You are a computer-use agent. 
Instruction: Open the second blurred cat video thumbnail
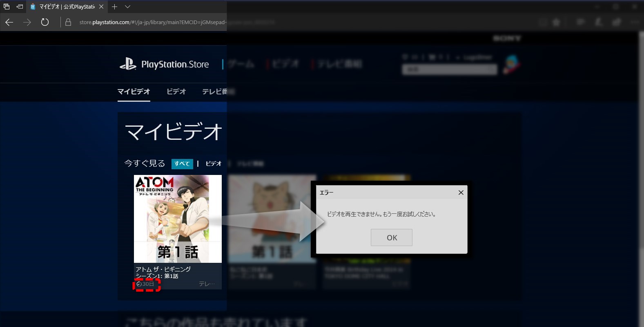point(272,219)
